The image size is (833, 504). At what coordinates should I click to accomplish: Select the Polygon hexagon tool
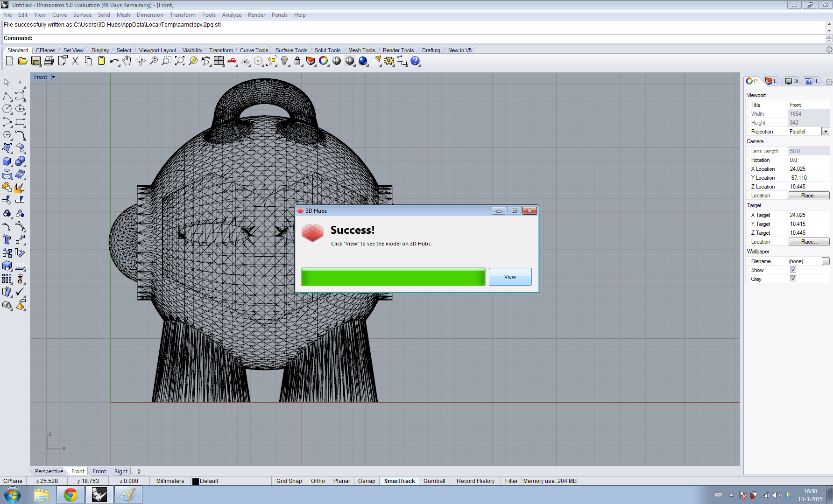7,135
